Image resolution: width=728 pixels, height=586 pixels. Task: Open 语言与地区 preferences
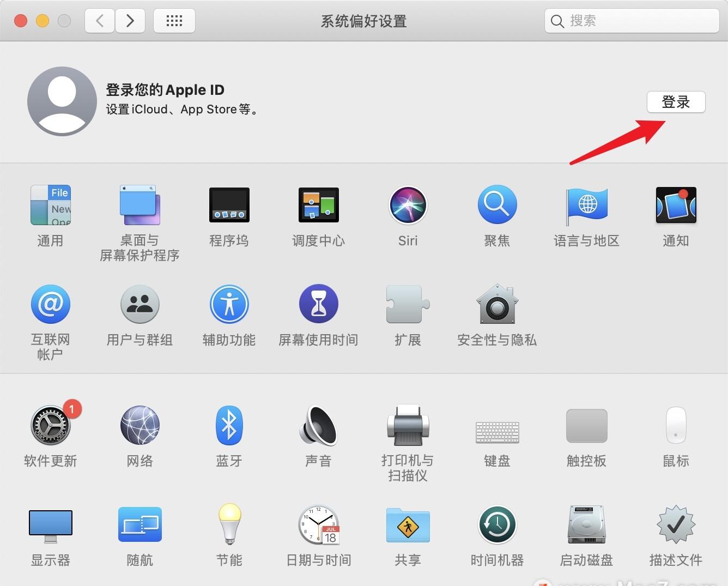(586, 206)
